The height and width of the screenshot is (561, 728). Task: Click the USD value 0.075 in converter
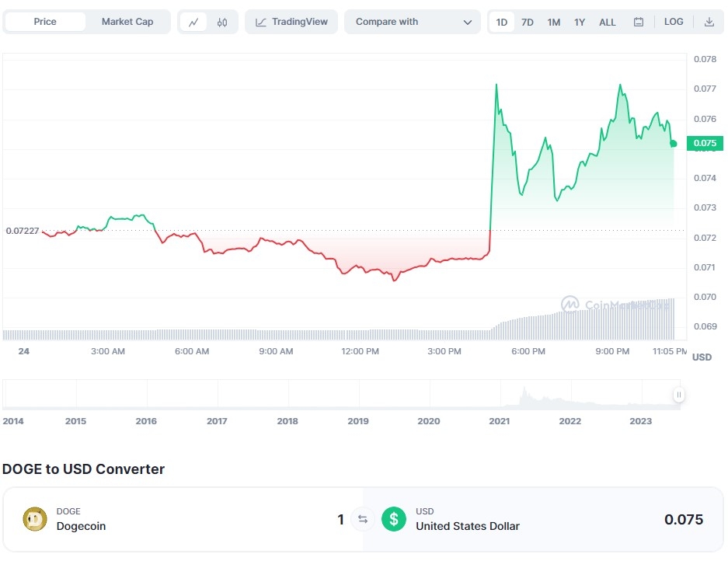point(684,519)
